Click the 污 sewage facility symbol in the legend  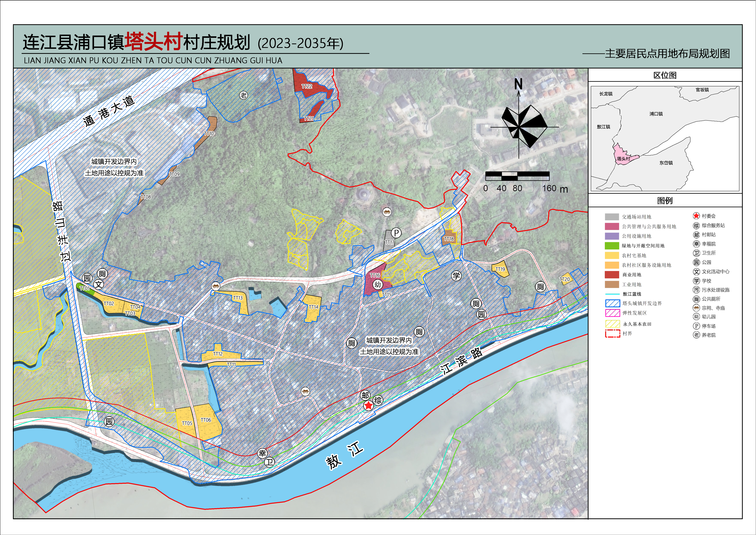click(696, 290)
